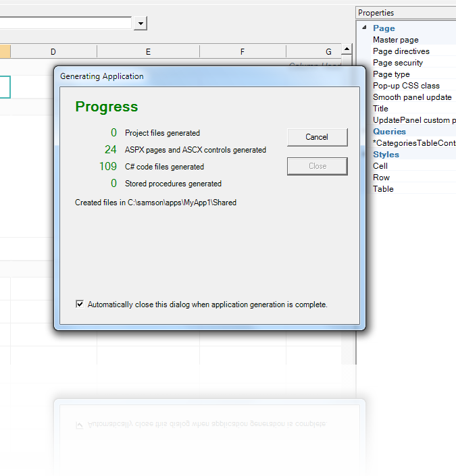The height and width of the screenshot is (476, 456).
Task: Click column D header in grid
Action: pos(53,52)
